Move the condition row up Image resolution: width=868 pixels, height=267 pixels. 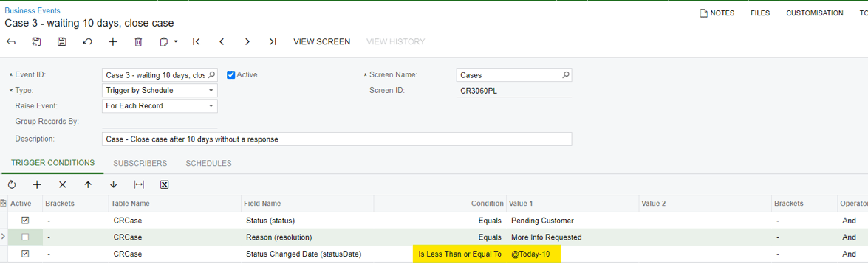pyautogui.click(x=88, y=184)
